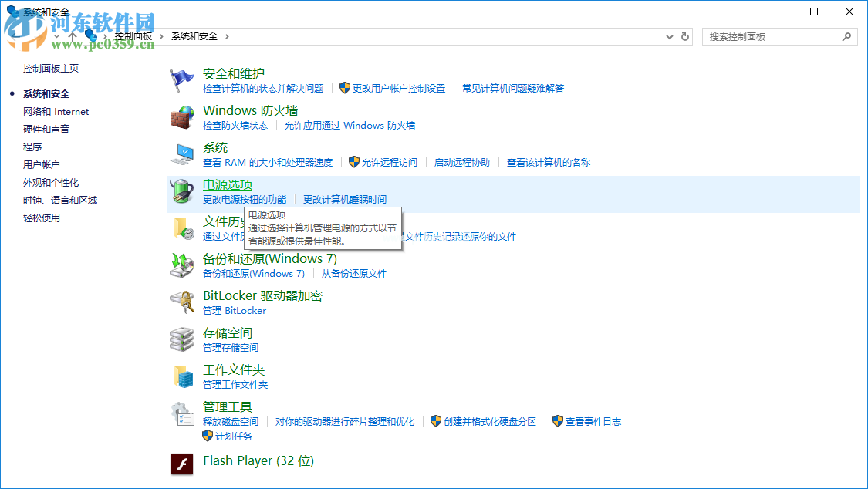
Task: Click the 工作文件夹 blue folder icon
Action: point(183,376)
